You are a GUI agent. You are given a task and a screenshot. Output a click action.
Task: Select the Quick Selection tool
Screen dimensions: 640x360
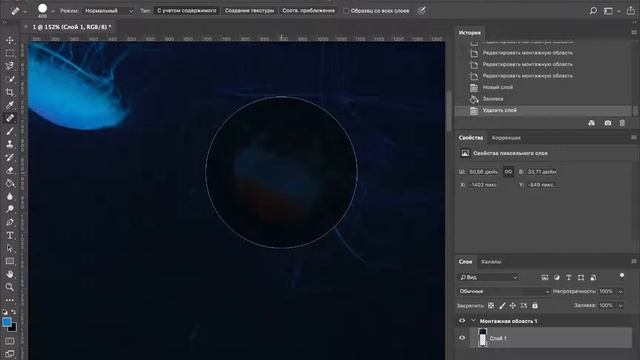tap(10, 79)
